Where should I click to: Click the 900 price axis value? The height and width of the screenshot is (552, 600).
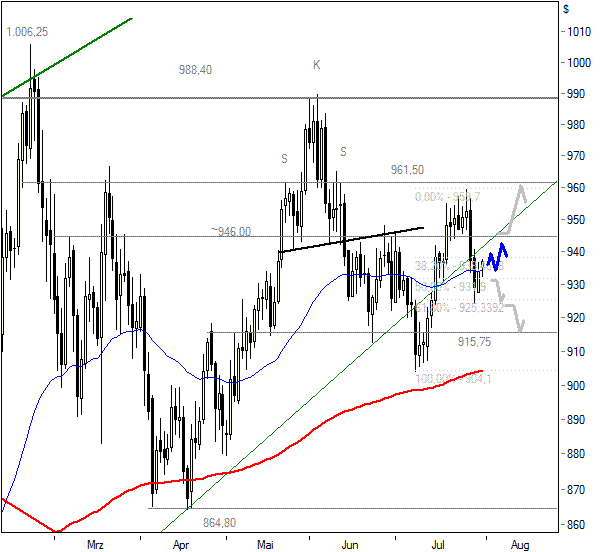pos(576,386)
